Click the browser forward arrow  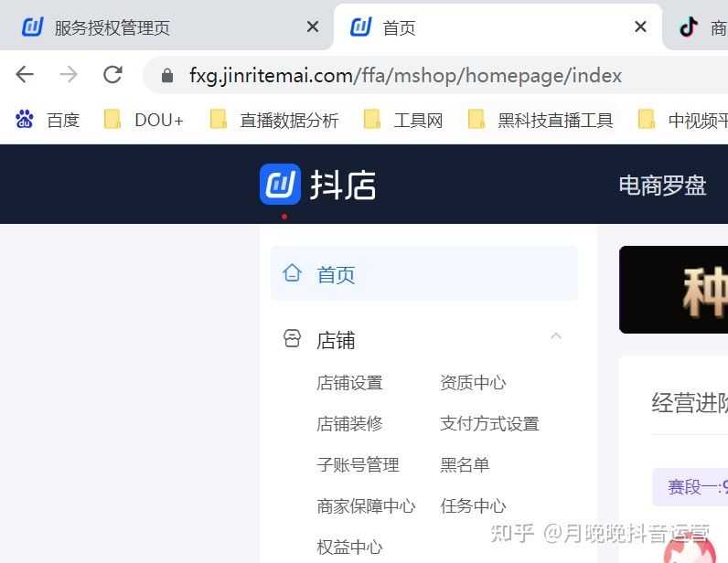click(69, 74)
